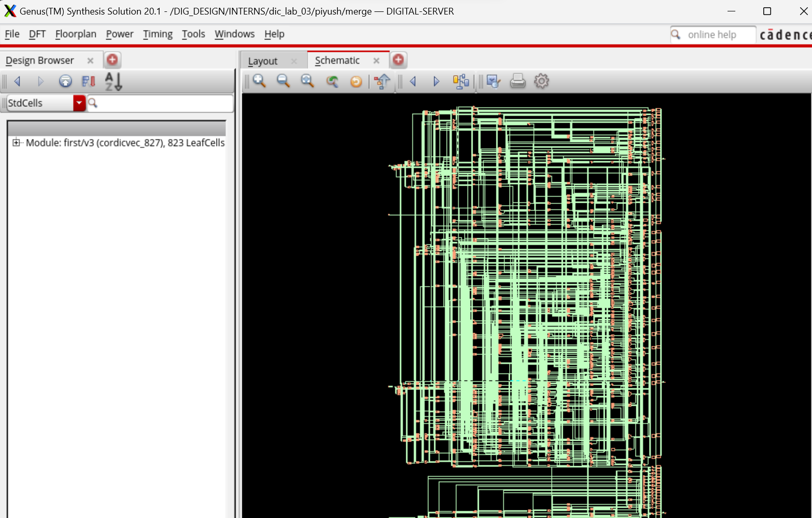
Task: Open the File menu
Action: (x=12, y=34)
